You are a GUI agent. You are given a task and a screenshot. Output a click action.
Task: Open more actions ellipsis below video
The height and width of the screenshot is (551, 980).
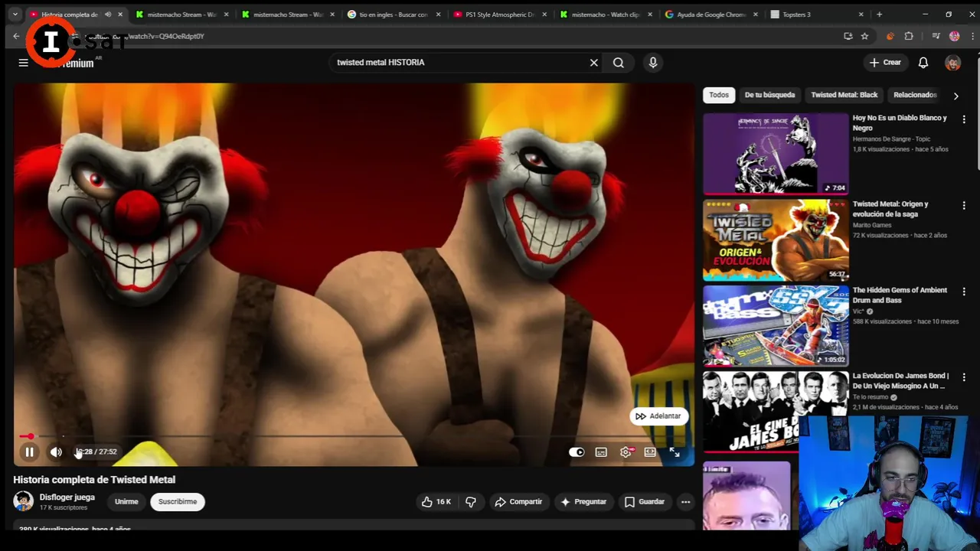(x=686, y=502)
